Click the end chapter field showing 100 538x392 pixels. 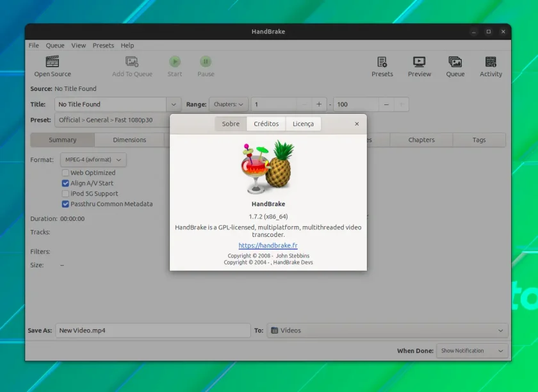[356, 104]
